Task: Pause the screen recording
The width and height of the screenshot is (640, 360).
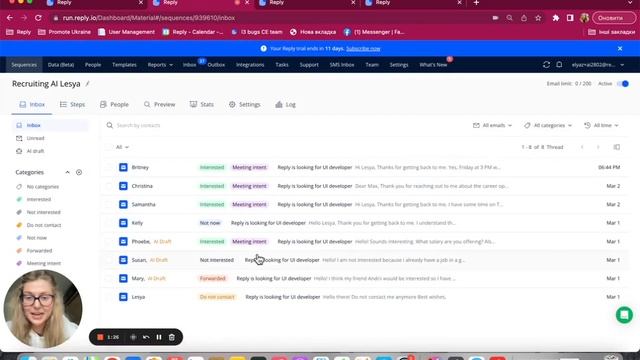Action: point(159,337)
